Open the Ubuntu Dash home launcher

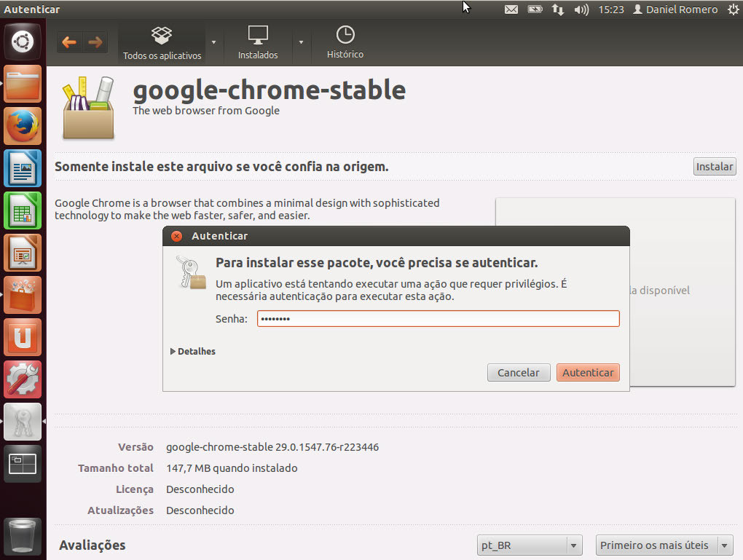23,42
